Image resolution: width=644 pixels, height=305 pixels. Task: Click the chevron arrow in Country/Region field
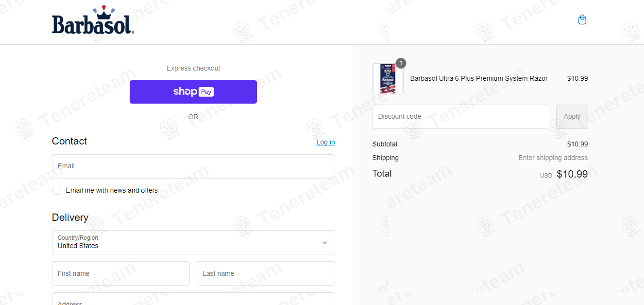point(325,242)
